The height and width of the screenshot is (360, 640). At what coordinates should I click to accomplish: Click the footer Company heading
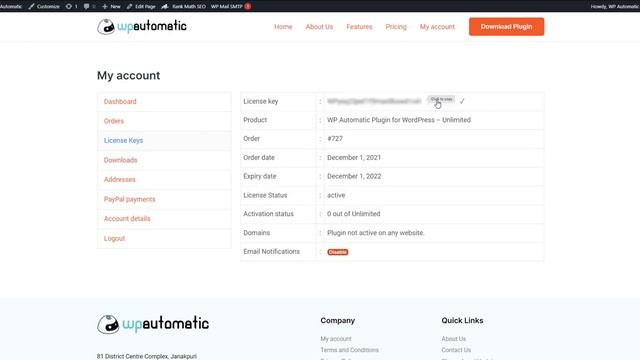click(338, 321)
